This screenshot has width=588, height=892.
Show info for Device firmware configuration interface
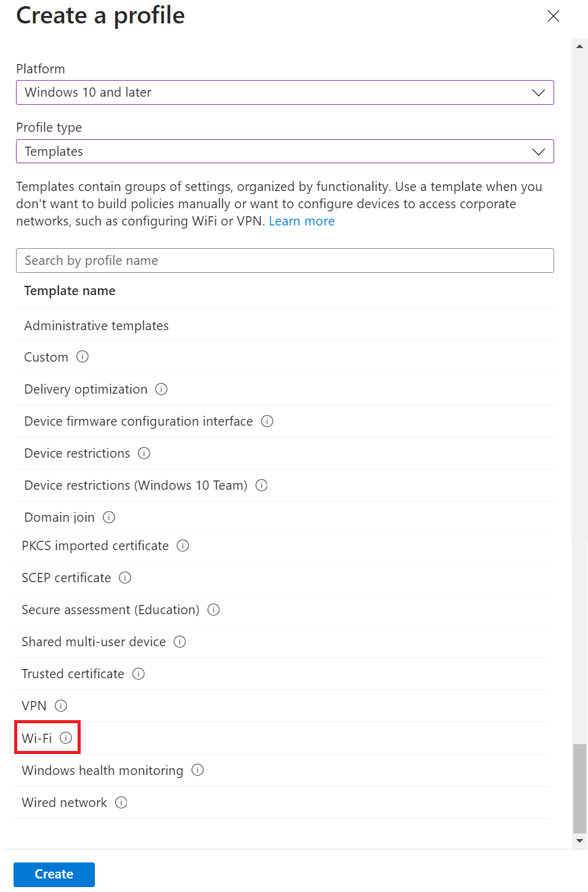point(267,421)
